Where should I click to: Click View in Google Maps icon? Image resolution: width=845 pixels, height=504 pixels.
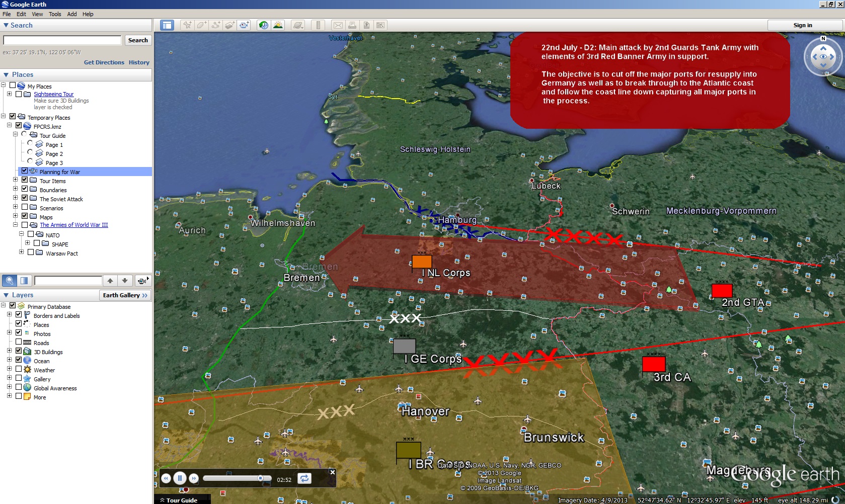tap(380, 25)
